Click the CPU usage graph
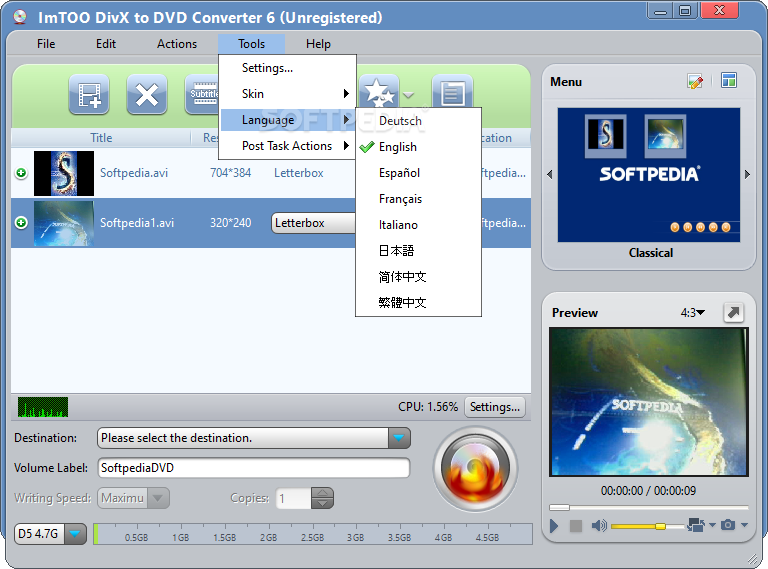The image size is (768, 569). point(43,407)
